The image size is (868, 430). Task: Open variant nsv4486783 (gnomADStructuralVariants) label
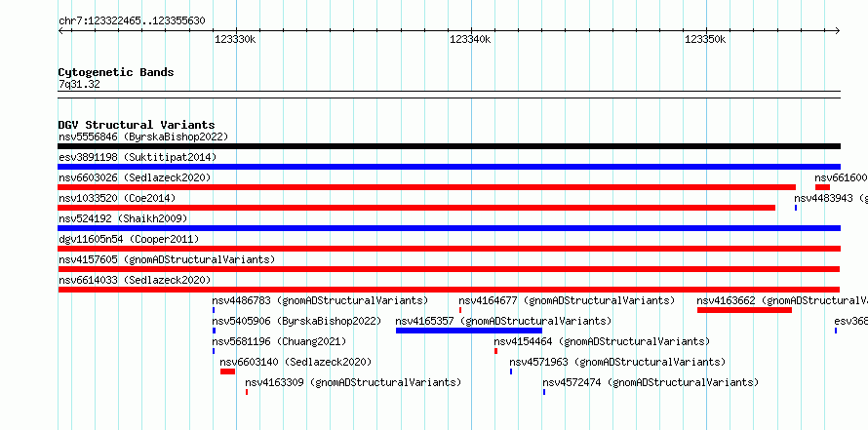(320, 300)
